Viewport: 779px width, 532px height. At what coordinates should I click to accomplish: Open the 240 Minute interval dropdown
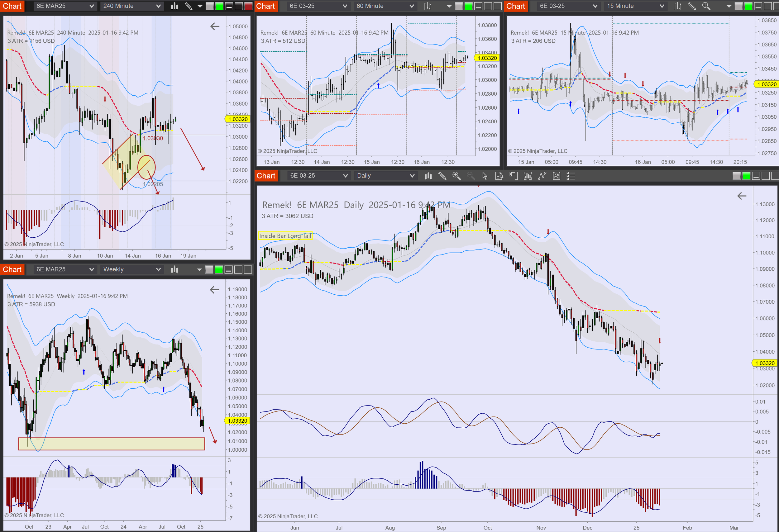coord(131,6)
